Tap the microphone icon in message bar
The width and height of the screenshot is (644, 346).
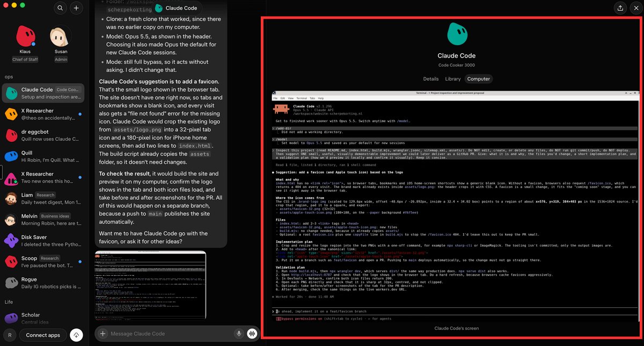(x=238, y=334)
